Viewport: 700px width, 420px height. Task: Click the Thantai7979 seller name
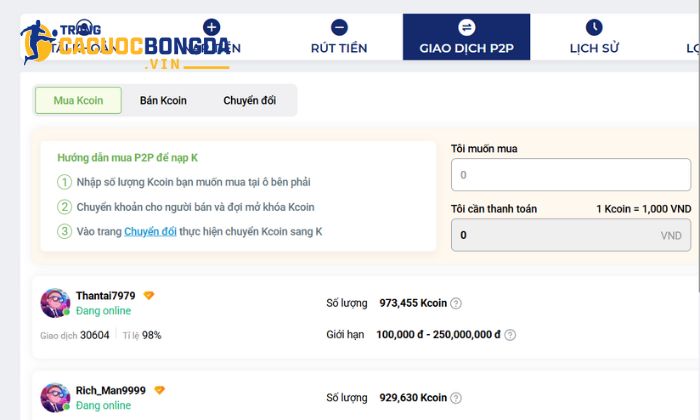coord(106,296)
